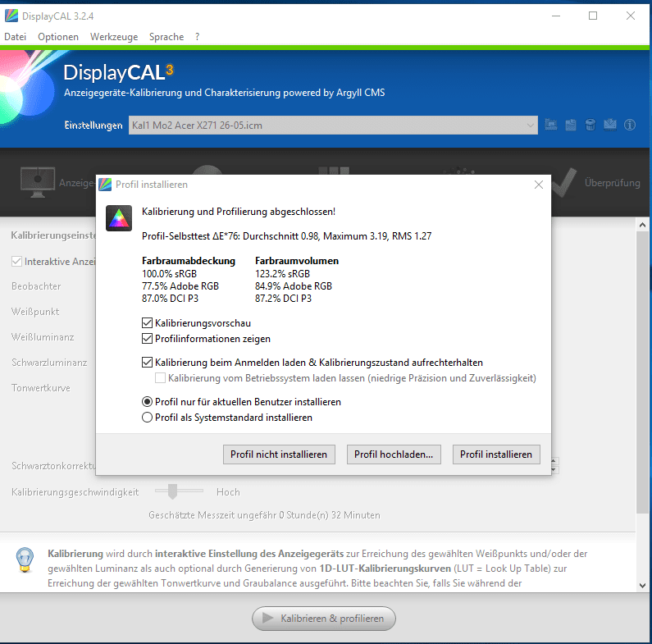
Task: Click the Profil-Selbsttest ΔE*76 result line
Action: pyautogui.click(x=286, y=236)
